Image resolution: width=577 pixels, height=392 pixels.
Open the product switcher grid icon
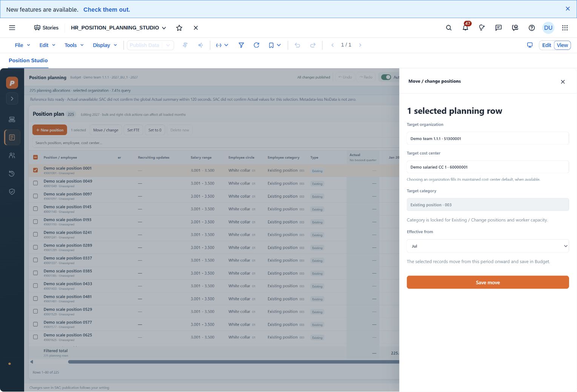565,28
